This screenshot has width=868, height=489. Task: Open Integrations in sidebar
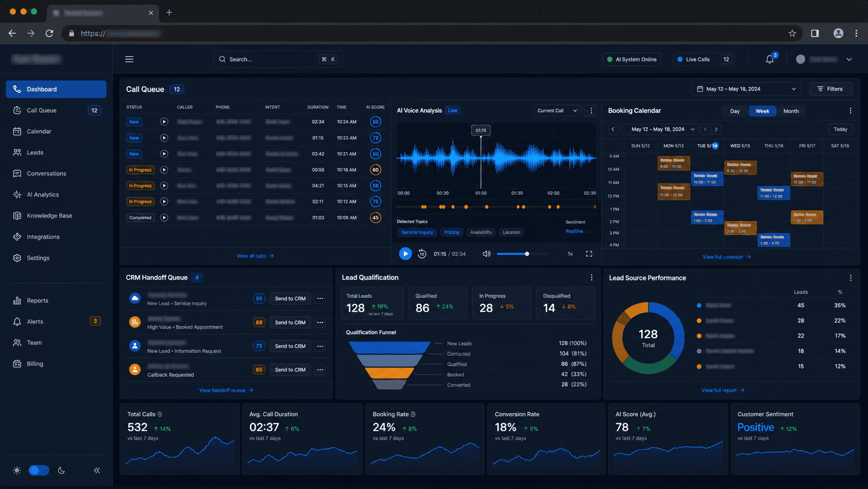click(56, 236)
